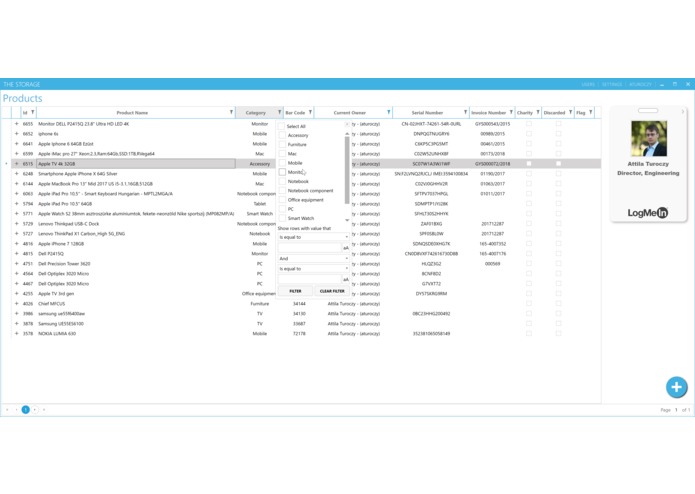Viewport: 695px width, 494px height.
Task: Focus the second filter value input
Action: [x=310, y=280]
